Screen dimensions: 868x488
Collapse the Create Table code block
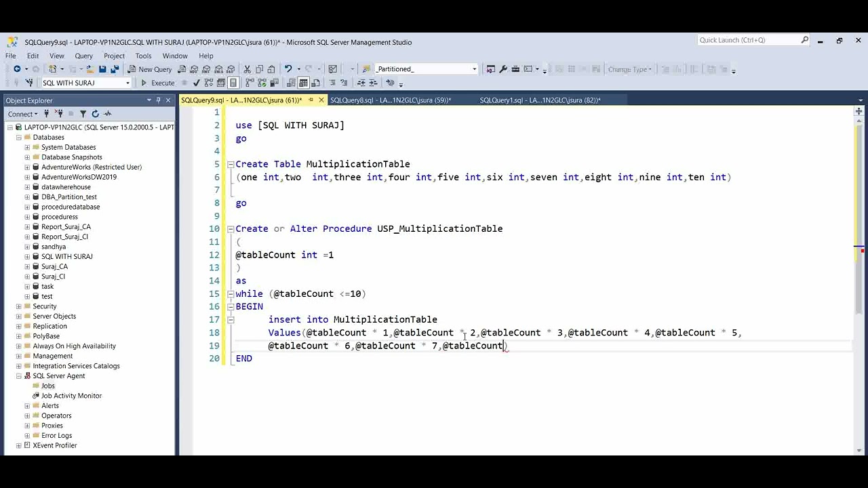pos(231,164)
